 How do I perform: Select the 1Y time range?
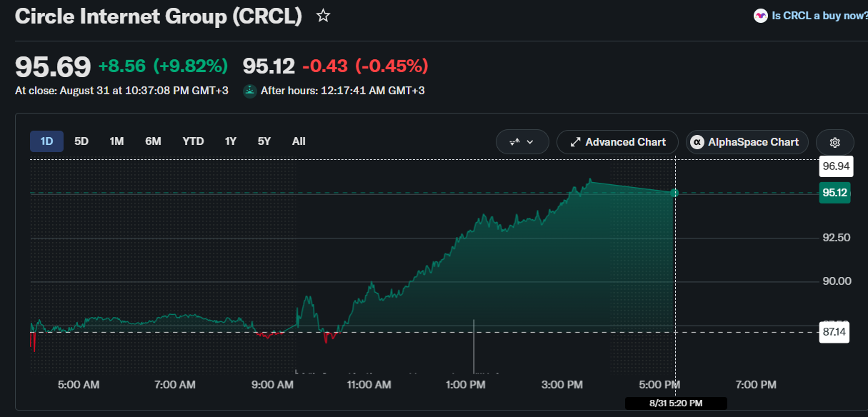(230, 141)
